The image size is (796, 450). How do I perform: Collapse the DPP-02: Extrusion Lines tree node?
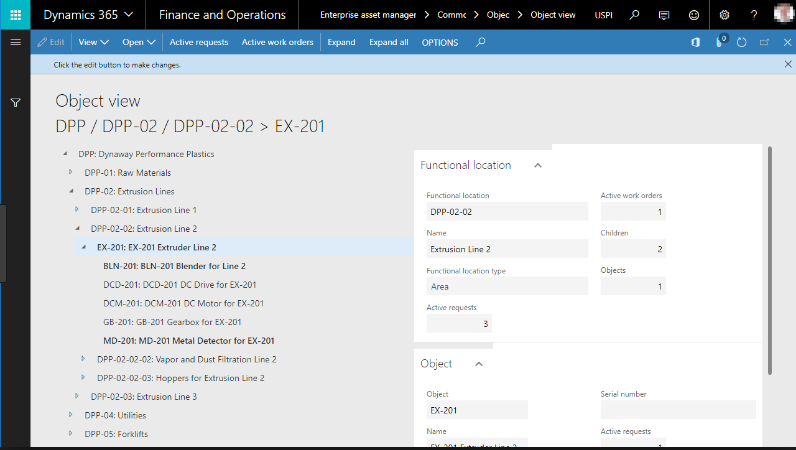tap(71, 191)
